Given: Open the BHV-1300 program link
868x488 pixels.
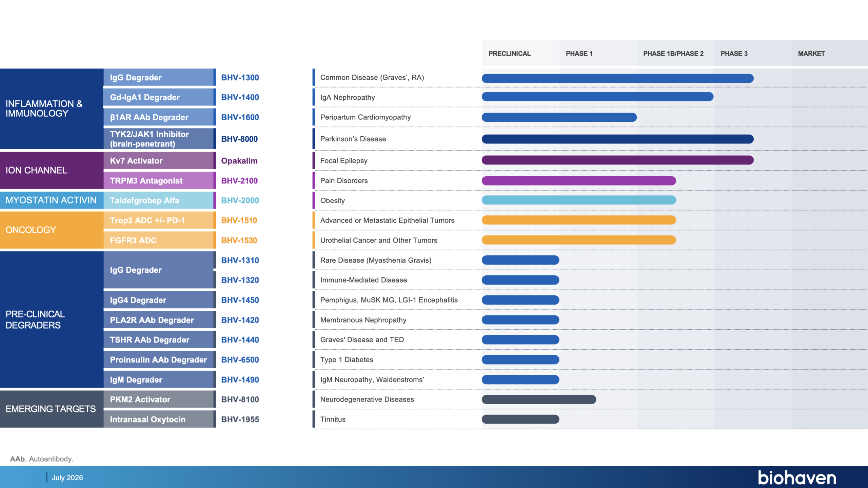Looking at the screenshot, I should click(240, 78).
